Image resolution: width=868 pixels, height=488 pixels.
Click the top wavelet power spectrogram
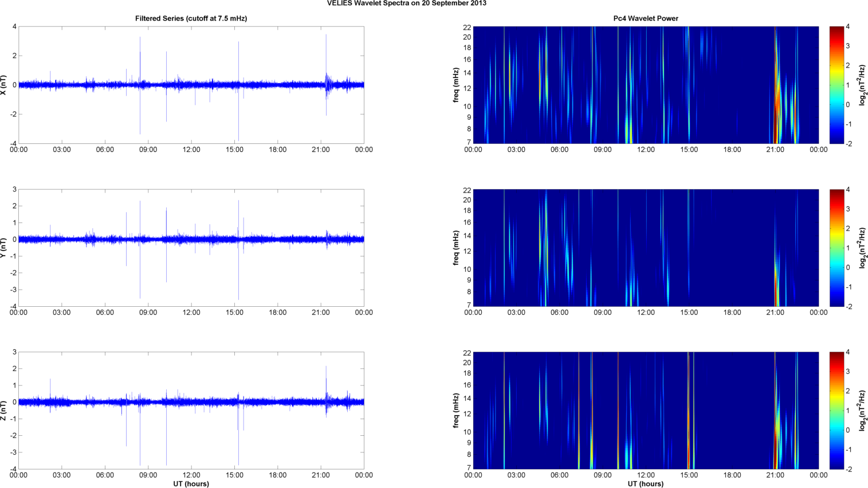coord(646,85)
